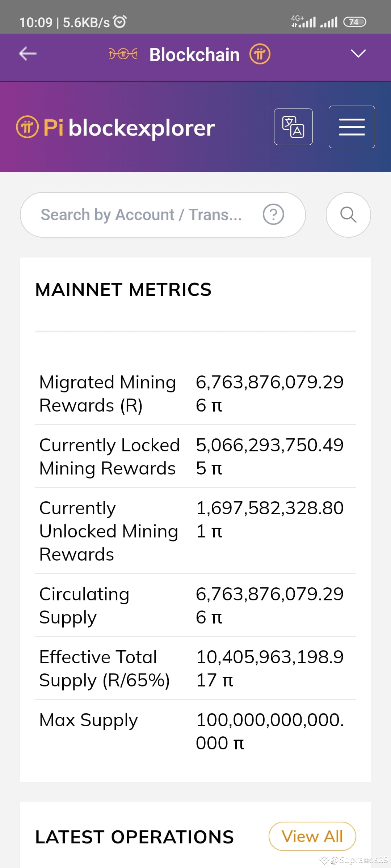Select the Blockchain title text
Image resolution: width=391 pixels, height=868 pixels.
pyautogui.click(x=194, y=55)
